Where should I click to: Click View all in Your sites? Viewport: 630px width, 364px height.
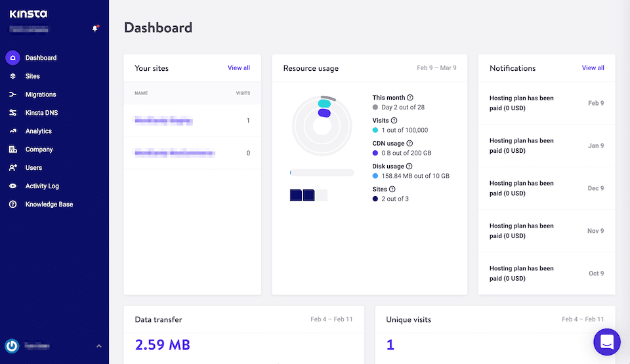pos(239,68)
